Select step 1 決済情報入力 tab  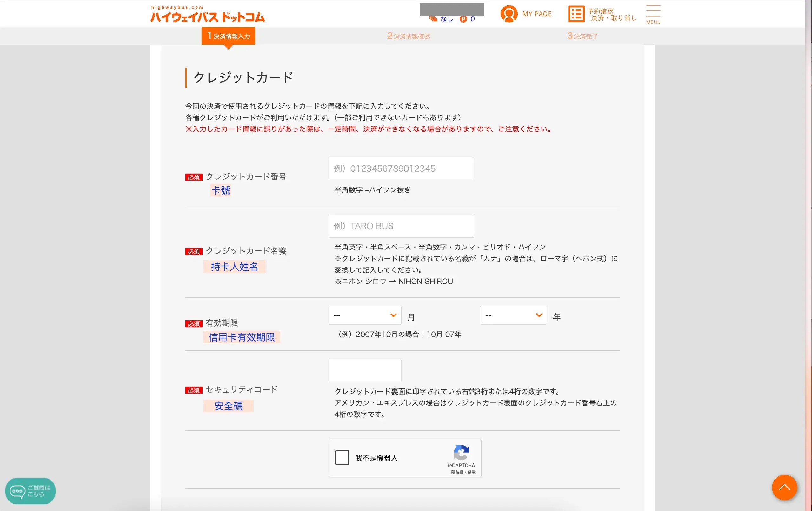pos(228,36)
